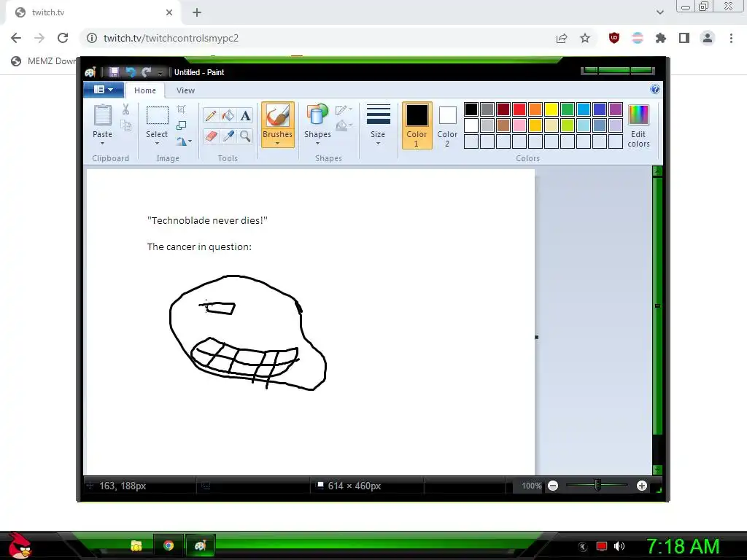747x560 pixels.
Task: Select the Text tool in Paint
Action: (x=245, y=116)
